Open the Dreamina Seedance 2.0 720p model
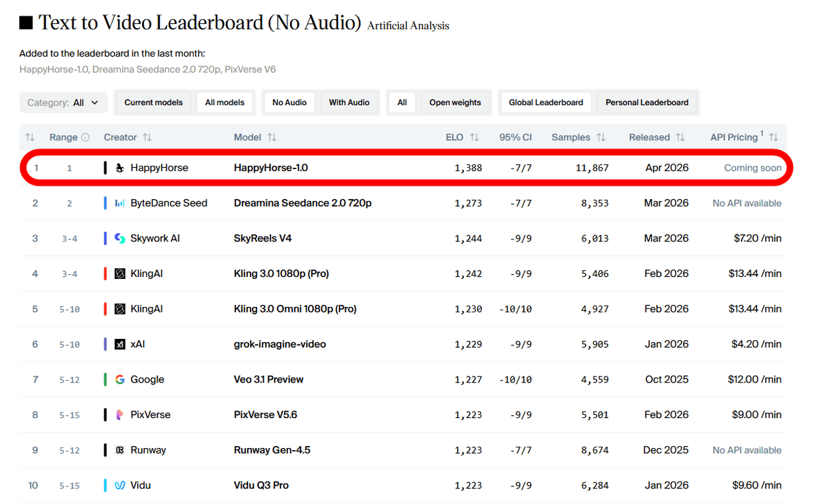 coord(302,203)
